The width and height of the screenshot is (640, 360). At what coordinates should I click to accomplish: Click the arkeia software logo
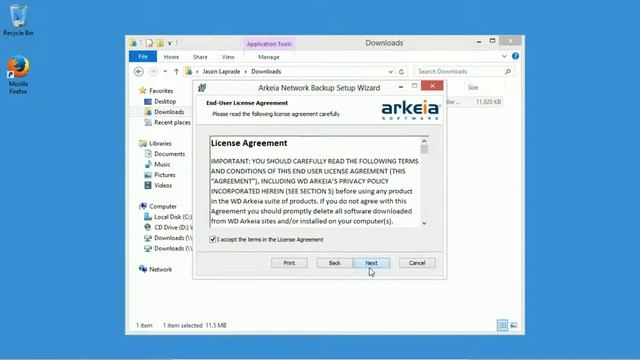click(411, 110)
